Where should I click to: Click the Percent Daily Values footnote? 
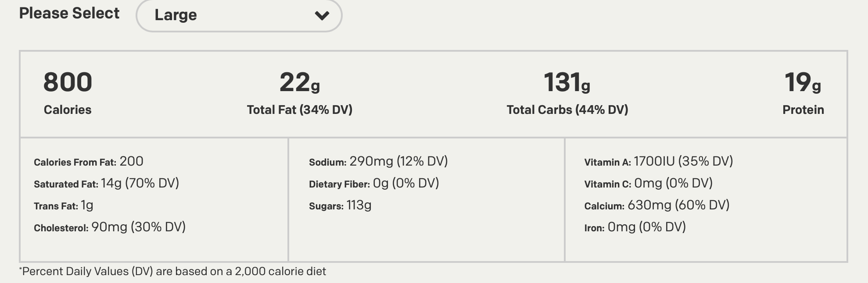(x=172, y=272)
